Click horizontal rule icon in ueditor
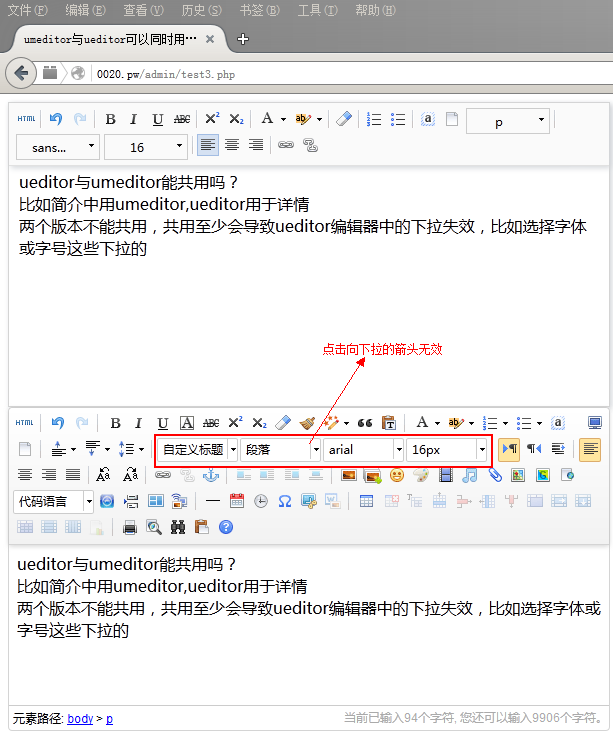The width and height of the screenshot is (613, 735). (213, 501)
